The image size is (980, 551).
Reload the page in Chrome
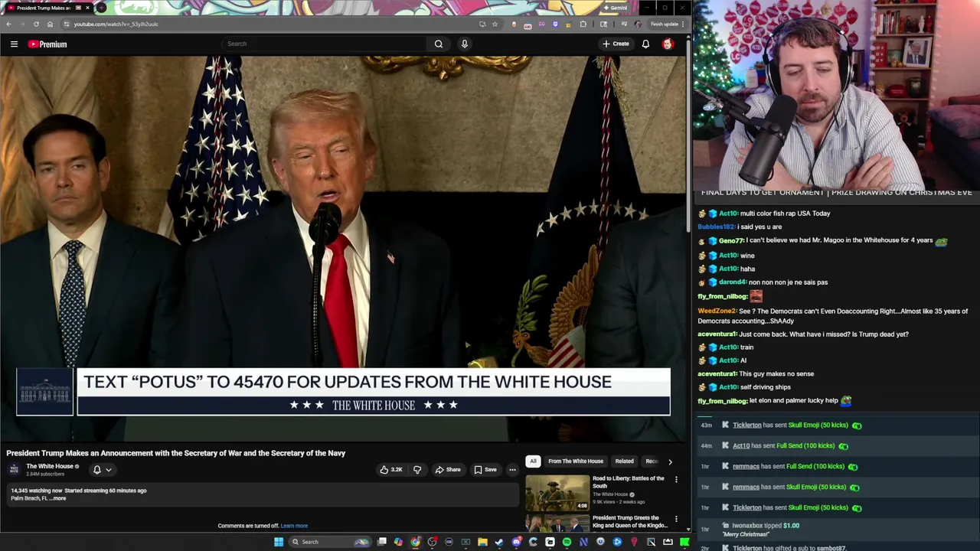[36, 24]
